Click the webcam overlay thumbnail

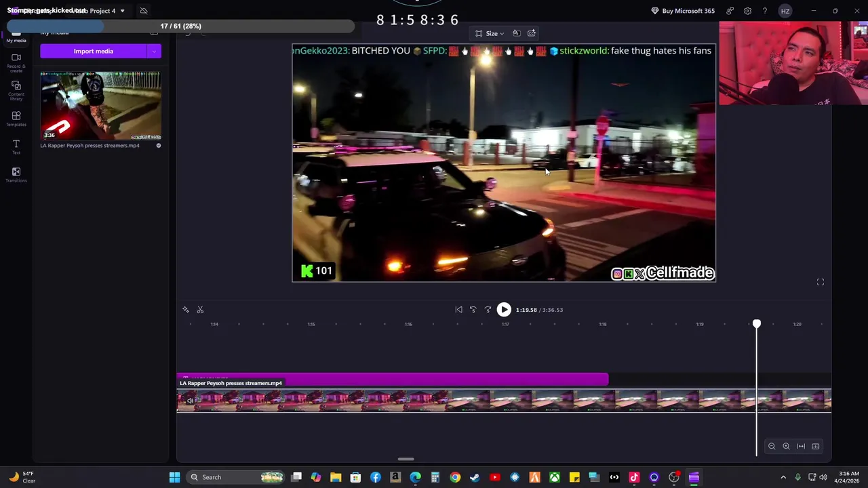(793, 63)
